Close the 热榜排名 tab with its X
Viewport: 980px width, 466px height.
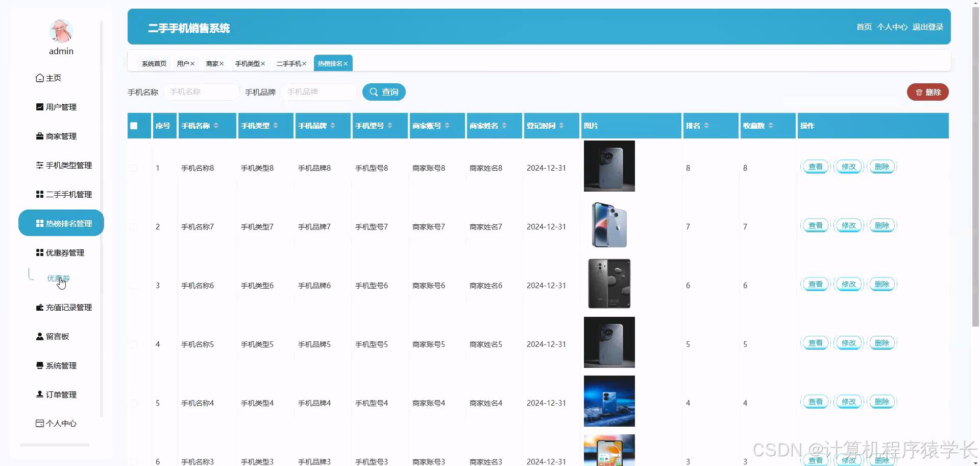[346, 64]
